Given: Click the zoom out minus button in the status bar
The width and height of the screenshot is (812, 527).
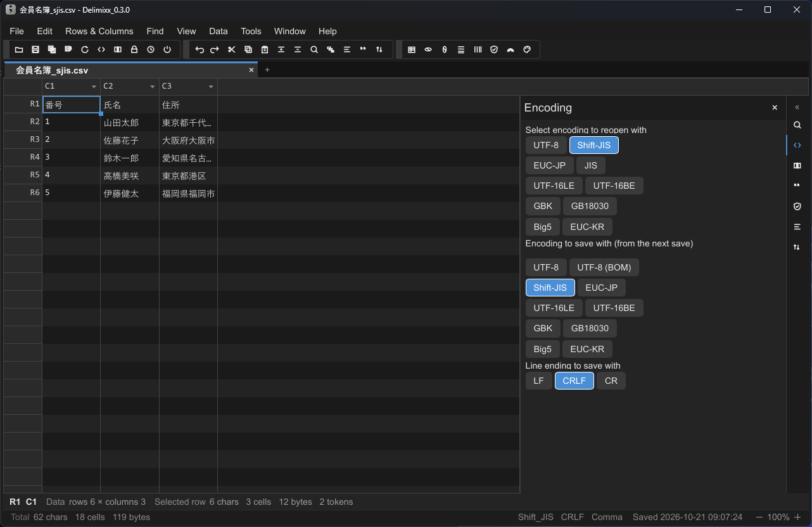Looking at the screenshot, I should [759, 517].
